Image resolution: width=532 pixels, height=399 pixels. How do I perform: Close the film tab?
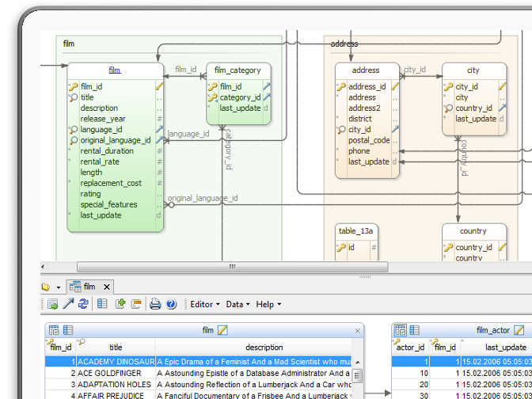tap(107, 287)
